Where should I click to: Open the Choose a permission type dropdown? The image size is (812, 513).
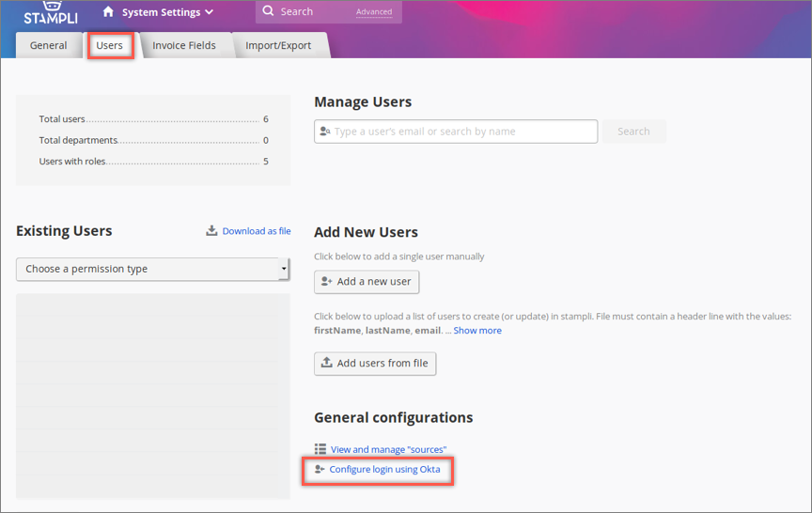[x=152, y=269]
